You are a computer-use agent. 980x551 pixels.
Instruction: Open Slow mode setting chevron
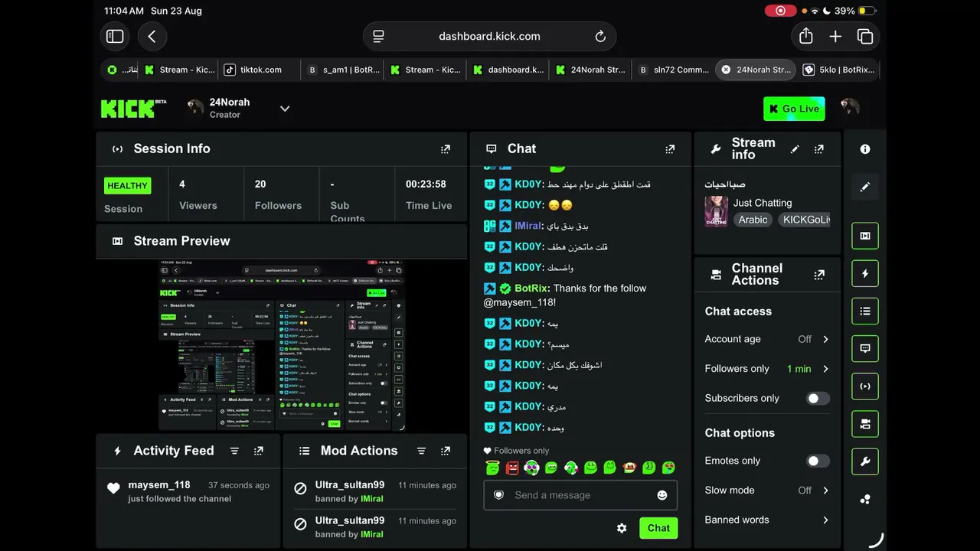pyautogui.click(x=825, y=491)
